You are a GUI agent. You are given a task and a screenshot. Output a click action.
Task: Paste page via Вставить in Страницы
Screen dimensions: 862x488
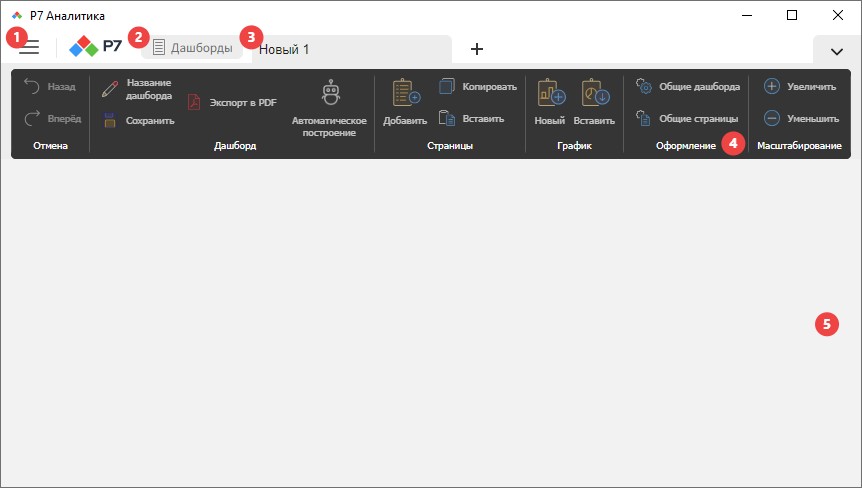(x=472, y=118)
